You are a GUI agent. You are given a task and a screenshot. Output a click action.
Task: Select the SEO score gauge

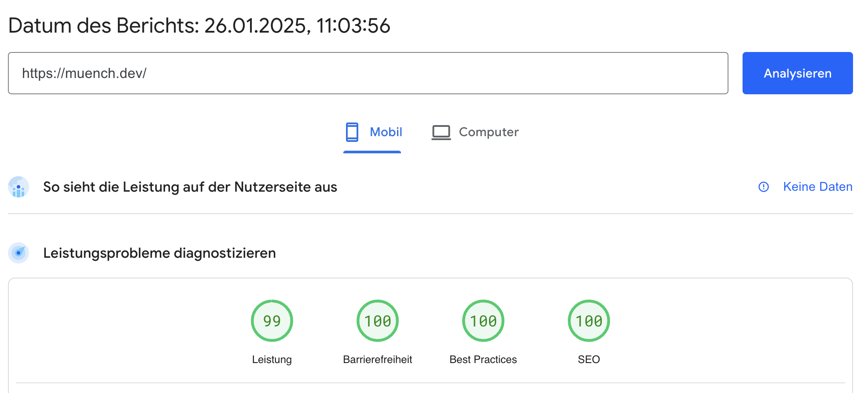(x=589, y=321)
